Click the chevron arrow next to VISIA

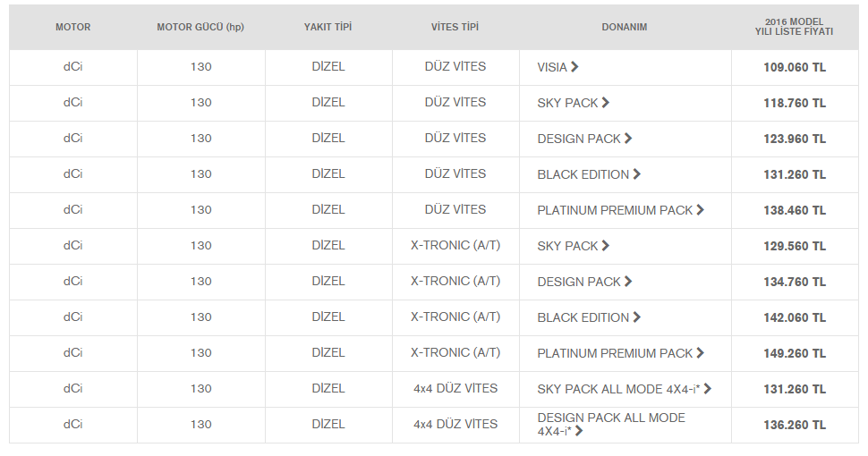[574, 67]
